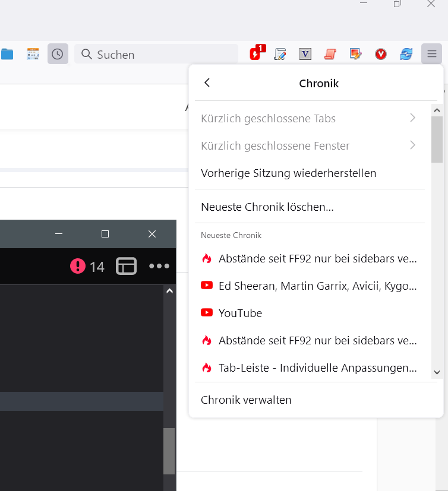The image size is (448, 491).
Task: Open the red extension with badge 1
Action: 255,54
